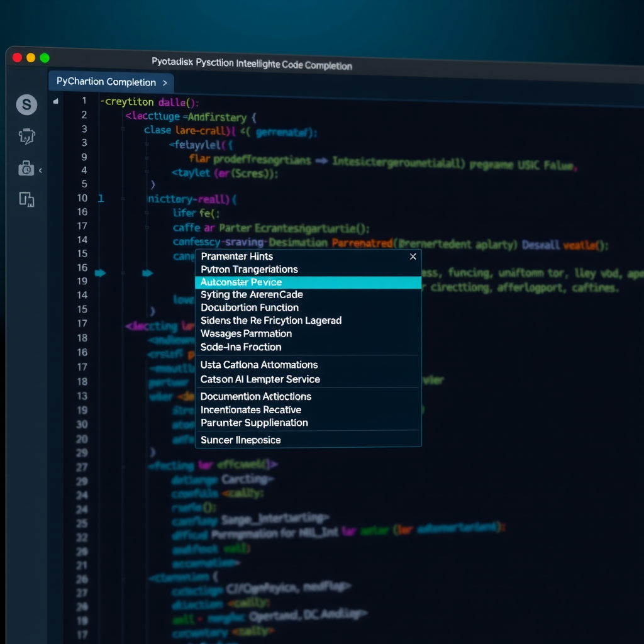
Task: Select 'Catson AI Lempter Service' entry
Action: pos(260,379)
